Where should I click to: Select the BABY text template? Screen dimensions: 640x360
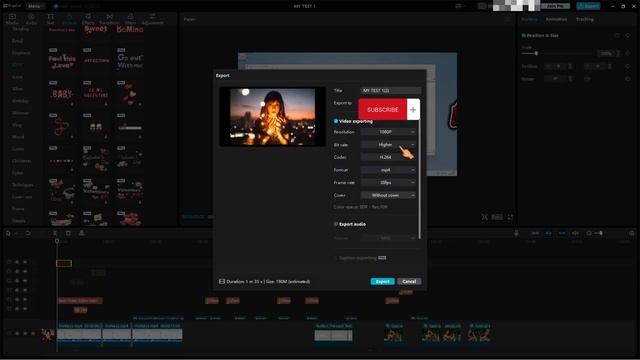coord(62,94)
